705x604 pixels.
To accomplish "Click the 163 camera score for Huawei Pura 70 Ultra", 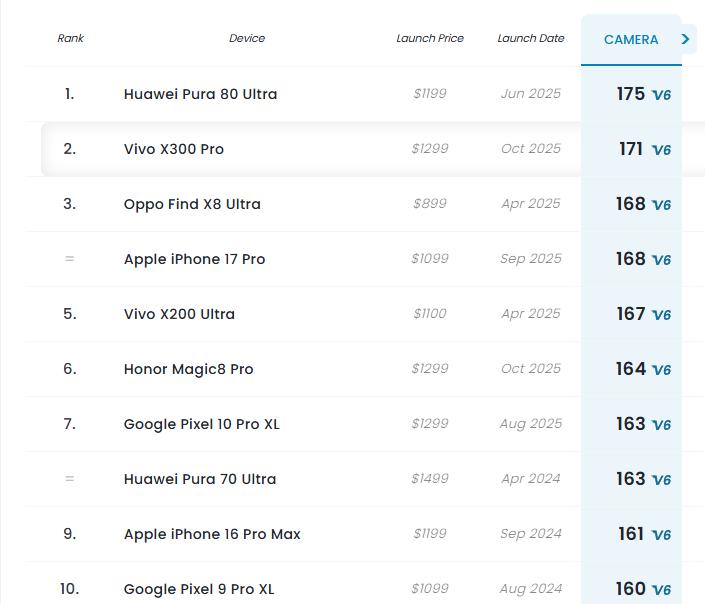I will 631,479.
